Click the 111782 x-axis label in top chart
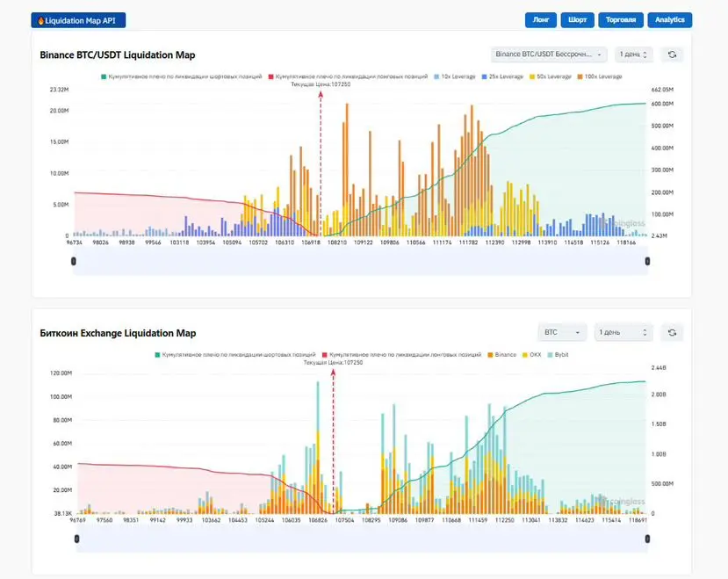The width and height of the screenshot is (728, 579). pos(468,242)
